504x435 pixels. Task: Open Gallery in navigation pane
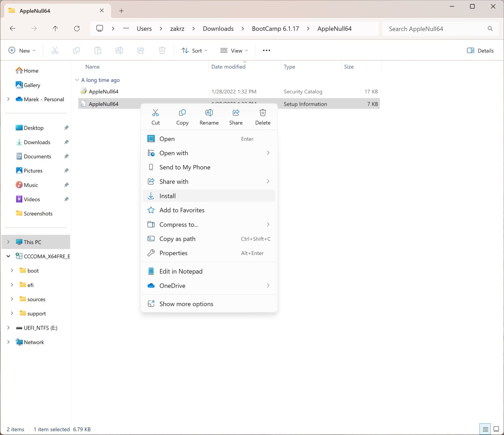[x=28, y=85]
